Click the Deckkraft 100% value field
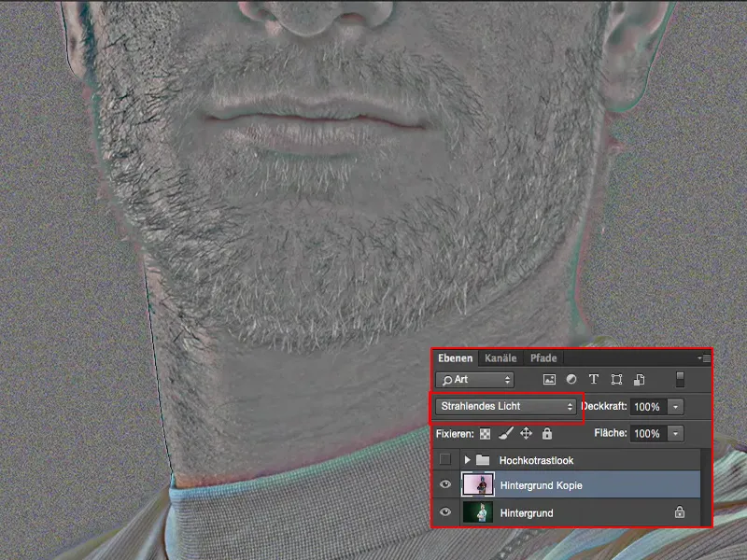747x560 pixels. (x=648, y=407)
